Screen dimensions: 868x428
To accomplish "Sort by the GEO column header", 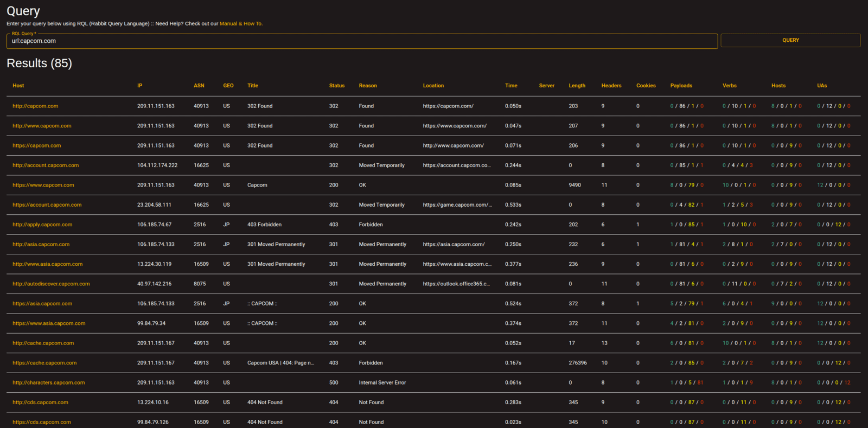I will pos(228,86).
